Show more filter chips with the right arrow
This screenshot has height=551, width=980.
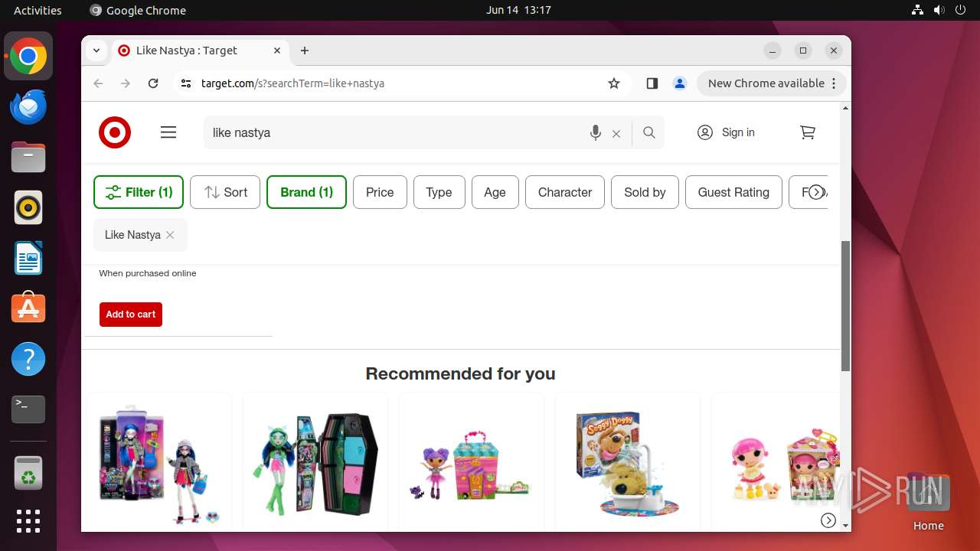pyautogui.click(x=816, y=192)
